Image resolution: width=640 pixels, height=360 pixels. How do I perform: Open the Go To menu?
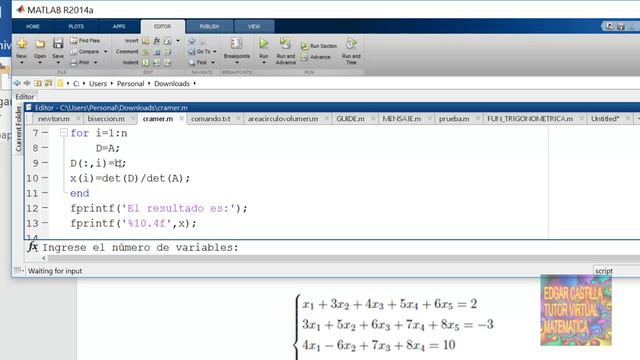click(x=202, y=52)
